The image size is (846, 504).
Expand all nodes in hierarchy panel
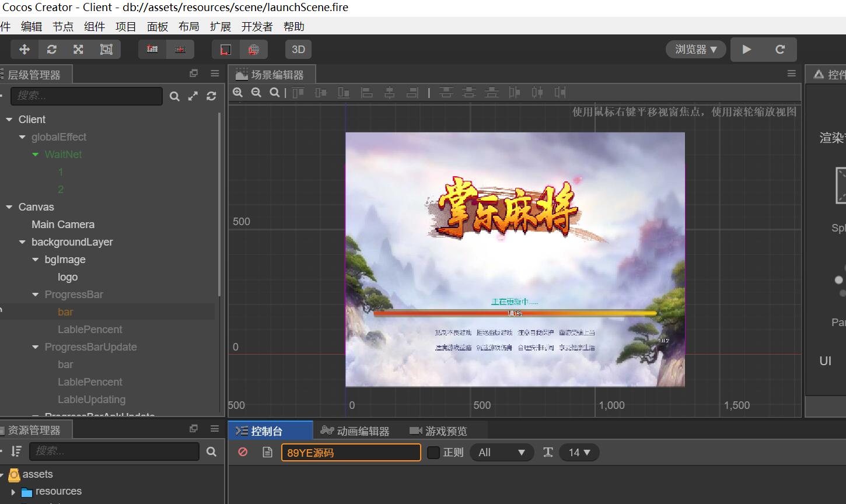(x=193, y=96)
